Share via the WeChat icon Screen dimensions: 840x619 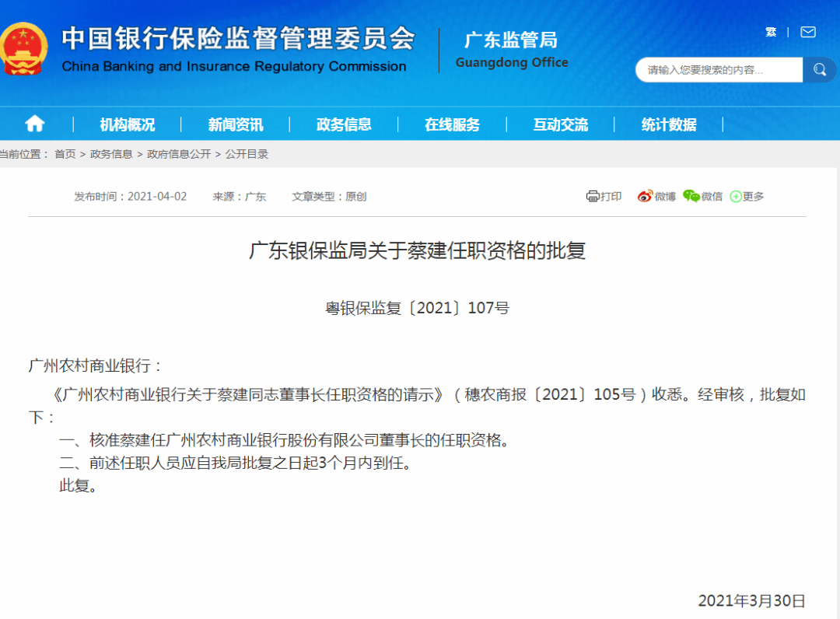pos(691,196)
